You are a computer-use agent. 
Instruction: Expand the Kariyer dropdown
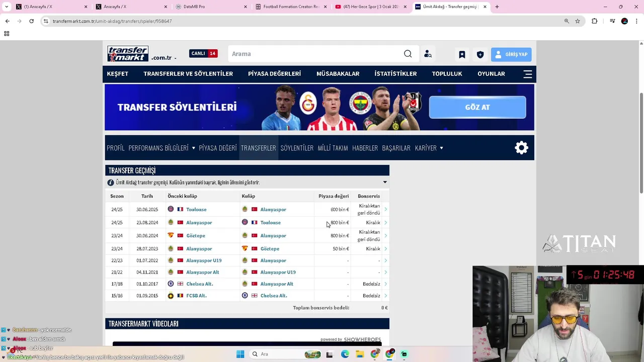[441, 148]
